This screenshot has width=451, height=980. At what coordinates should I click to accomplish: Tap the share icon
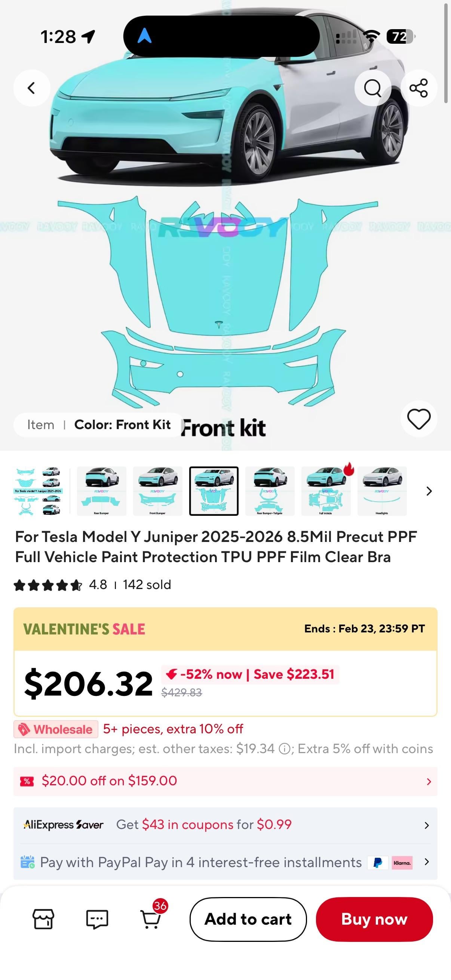418,88
